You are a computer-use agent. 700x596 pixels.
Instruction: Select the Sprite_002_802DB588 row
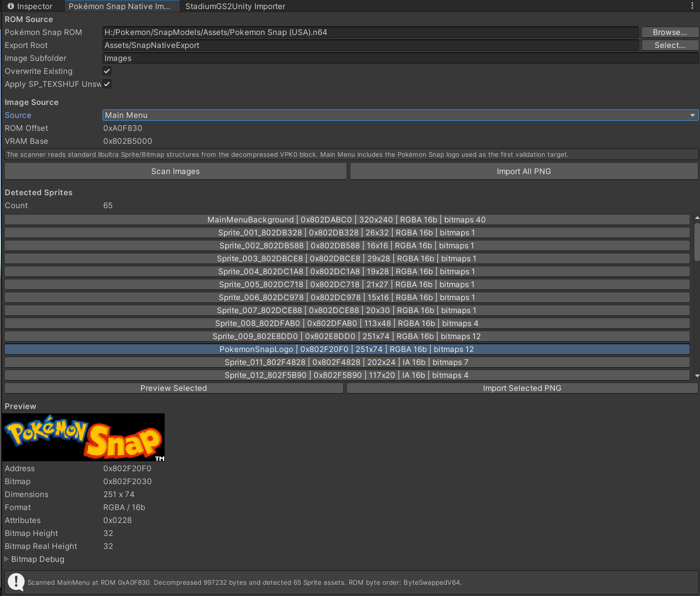click(x=347, y=246)
